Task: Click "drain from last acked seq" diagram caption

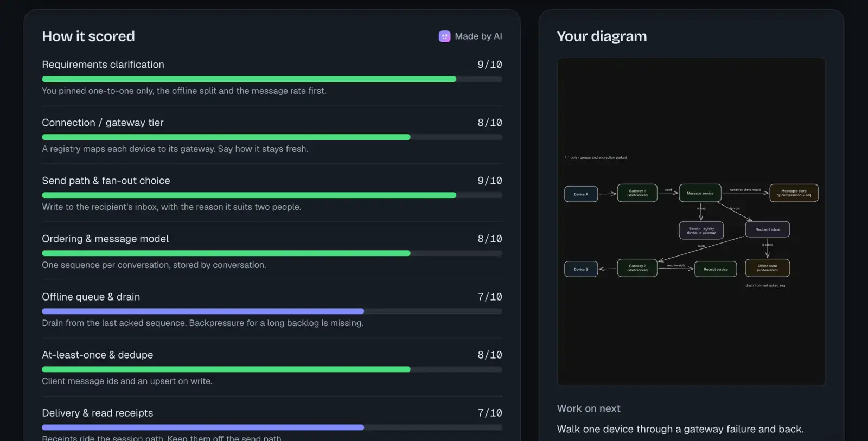Action: tap(765, 285)
